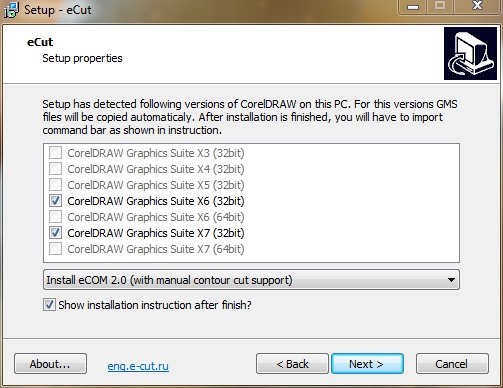Visit the eng.e-cut.ru link
This screenshot has width=503, height=388.
tap(138, 366)
